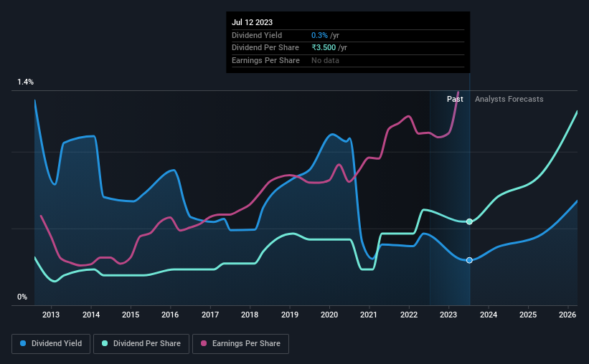Click the 2016 x-axis label

pyautogui.click(x=170, y=315)
